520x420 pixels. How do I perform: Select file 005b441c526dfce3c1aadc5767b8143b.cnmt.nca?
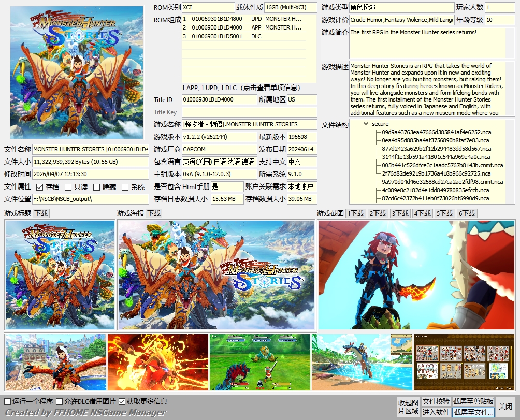(x=442, y=165)
